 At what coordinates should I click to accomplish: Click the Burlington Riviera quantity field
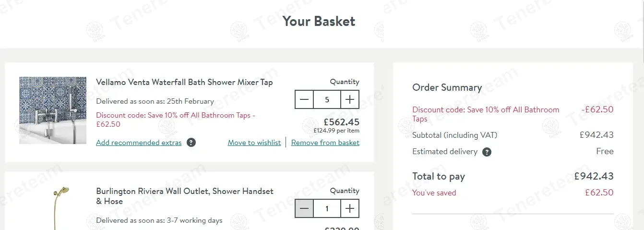pos(327,209)
